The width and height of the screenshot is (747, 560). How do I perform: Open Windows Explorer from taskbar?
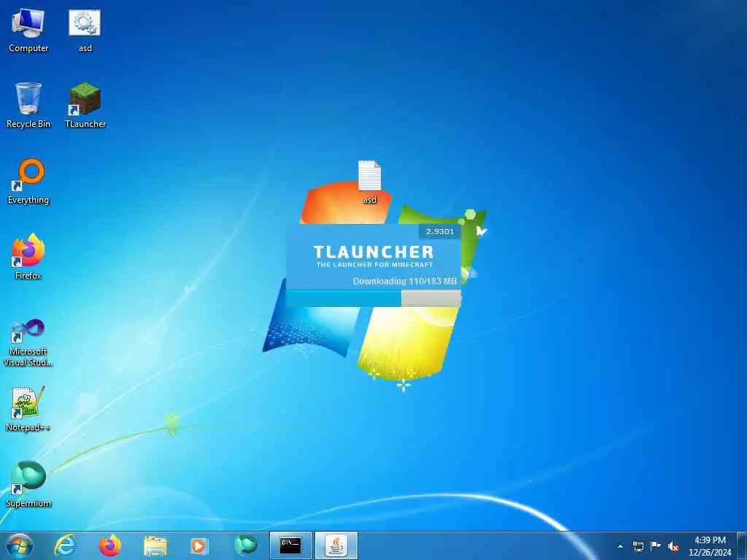(x=155, y=546)
